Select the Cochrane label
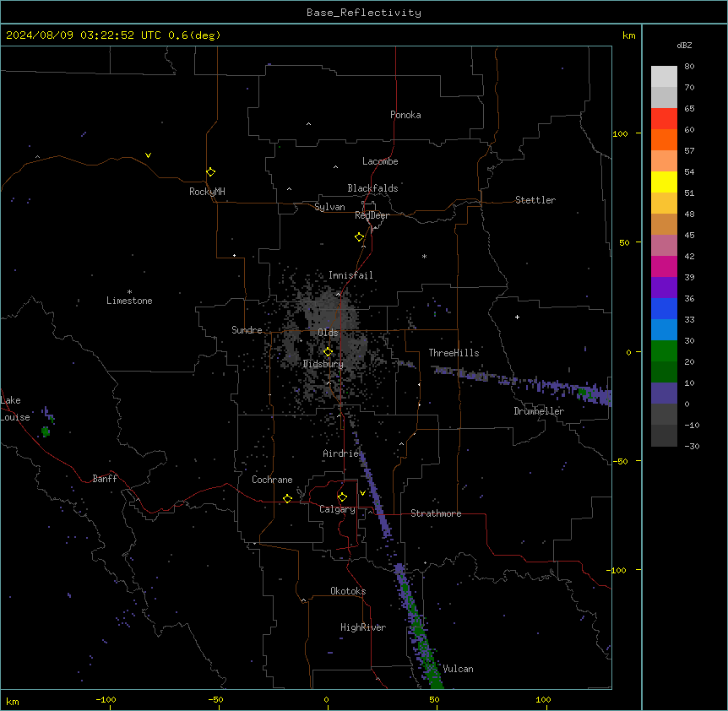The image size is (728, 711). [x=272, y=480]
